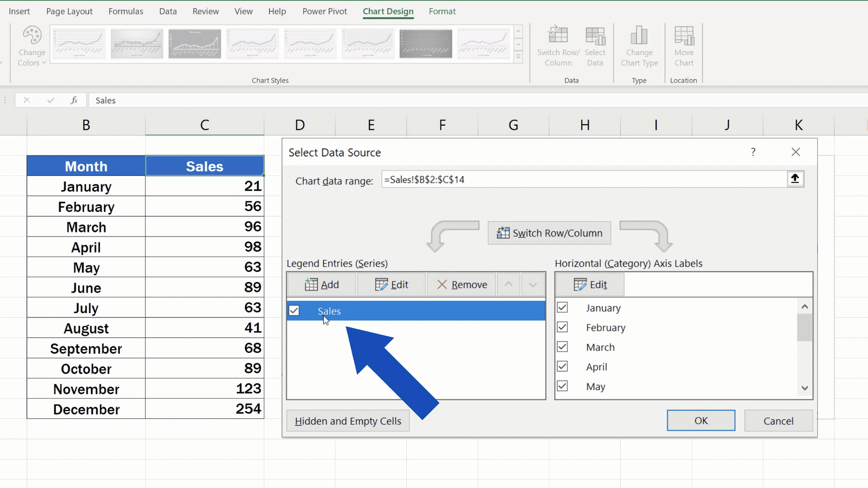Move series down with the down arrow

533,285
